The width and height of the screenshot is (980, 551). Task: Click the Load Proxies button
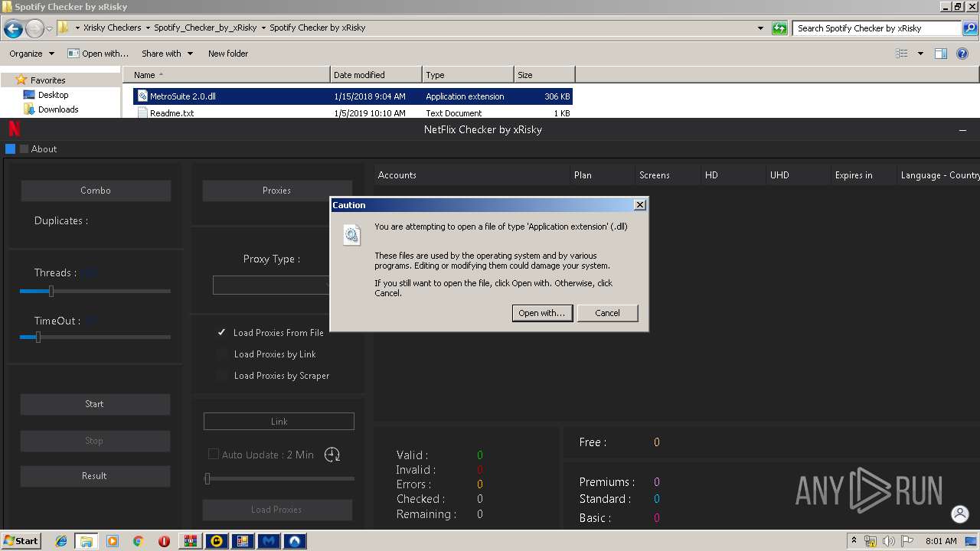pos(277,510)
